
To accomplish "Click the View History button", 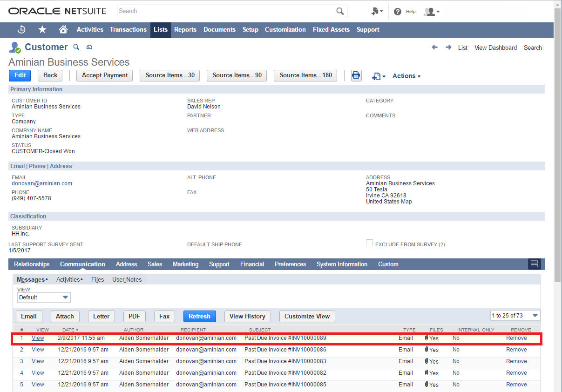I will coord(247,316).
